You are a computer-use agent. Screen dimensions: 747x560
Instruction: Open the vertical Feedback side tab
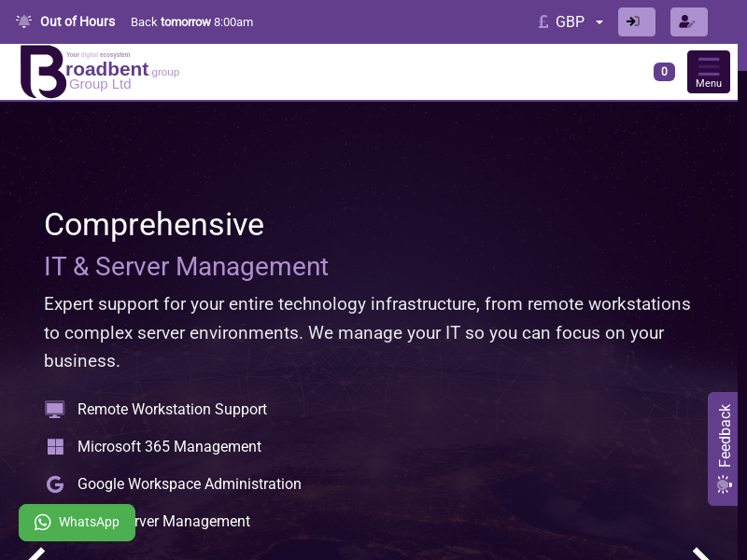pos(724,437)
